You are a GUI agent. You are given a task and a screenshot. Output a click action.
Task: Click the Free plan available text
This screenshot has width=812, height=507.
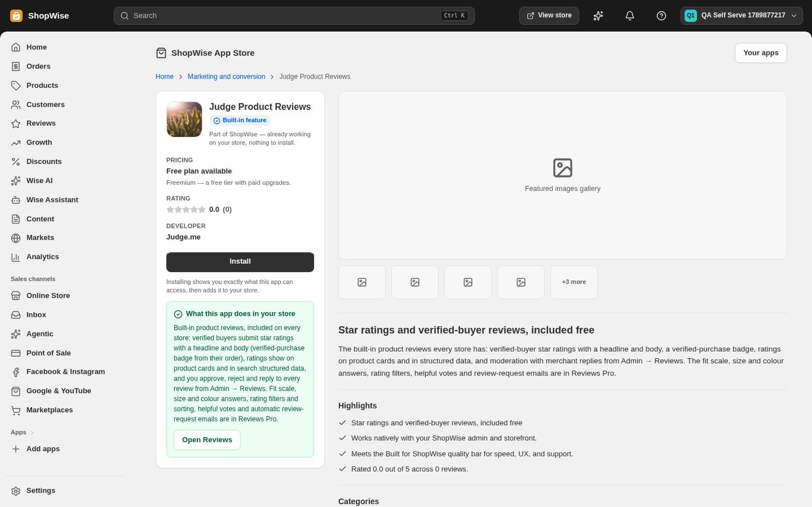coord(199,171)
